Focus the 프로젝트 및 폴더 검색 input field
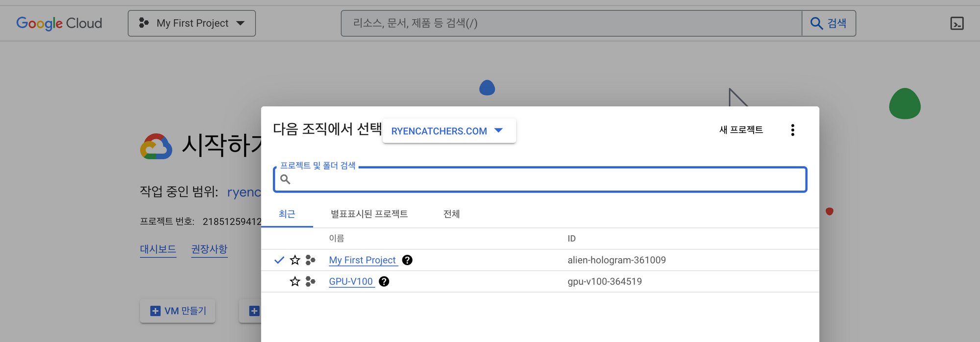Image resolution: width=980 pixels, height=342 pixels. point(540,180)
